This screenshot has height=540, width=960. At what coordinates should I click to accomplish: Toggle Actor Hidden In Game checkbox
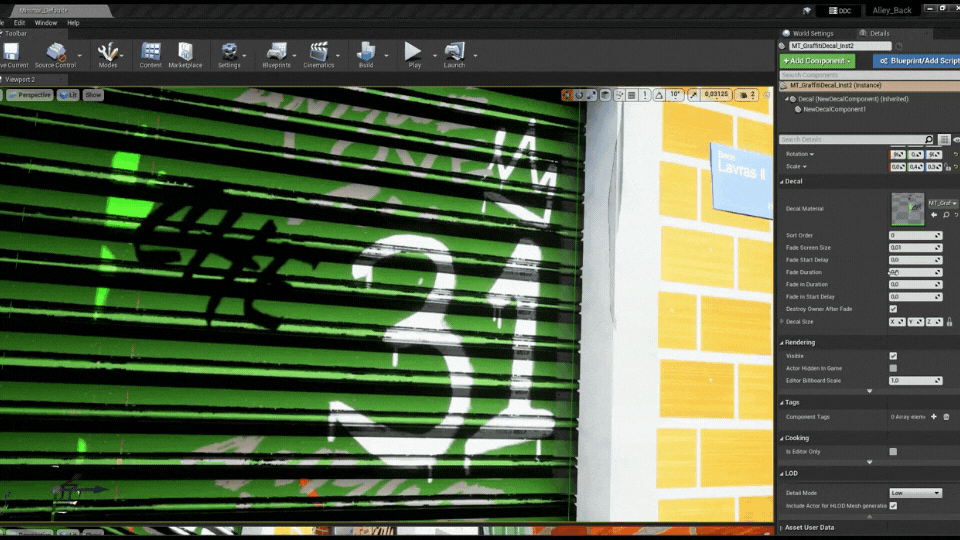coord(893,369)
